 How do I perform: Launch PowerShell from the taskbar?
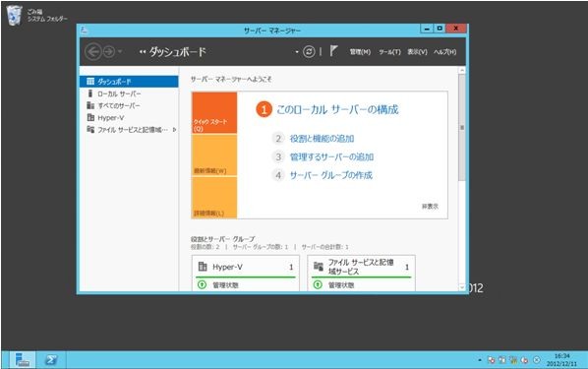click(x=51, y=359)
